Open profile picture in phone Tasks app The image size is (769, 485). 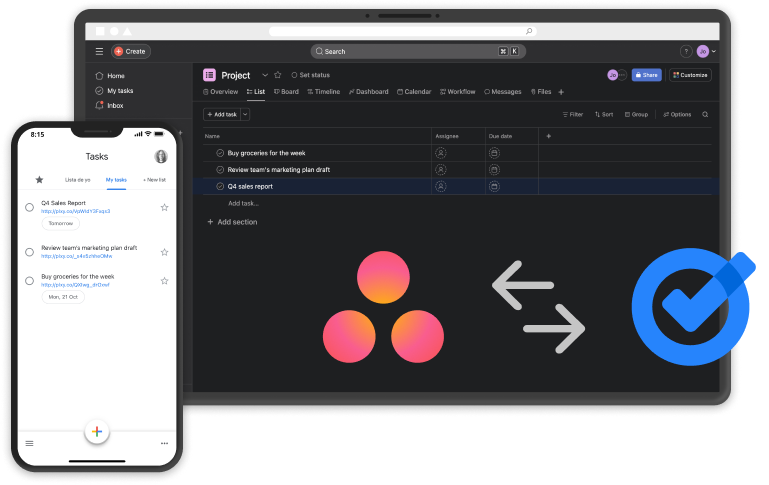tap(161, 156)
